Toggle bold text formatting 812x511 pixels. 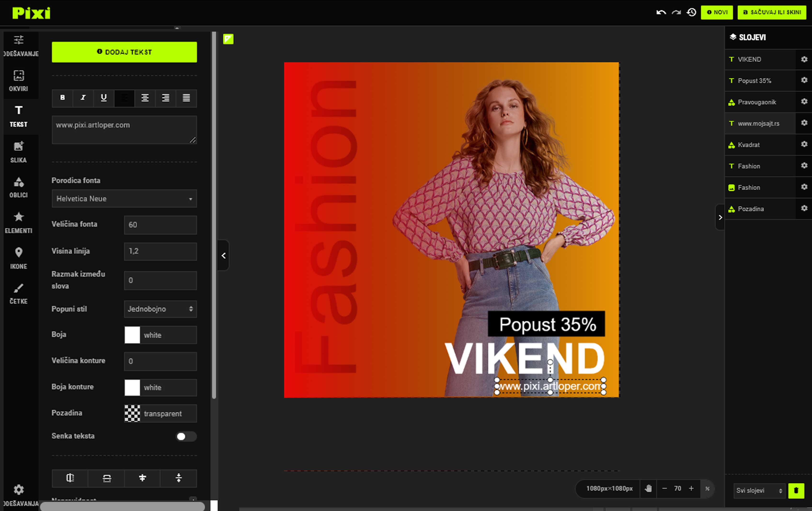click(x=62, y=98)
